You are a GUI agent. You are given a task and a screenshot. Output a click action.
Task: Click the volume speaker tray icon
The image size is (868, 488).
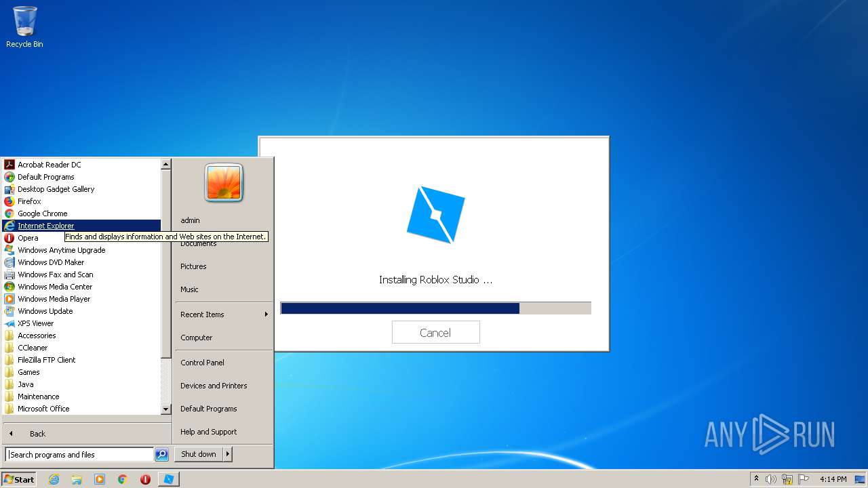[x=771, y=479]
